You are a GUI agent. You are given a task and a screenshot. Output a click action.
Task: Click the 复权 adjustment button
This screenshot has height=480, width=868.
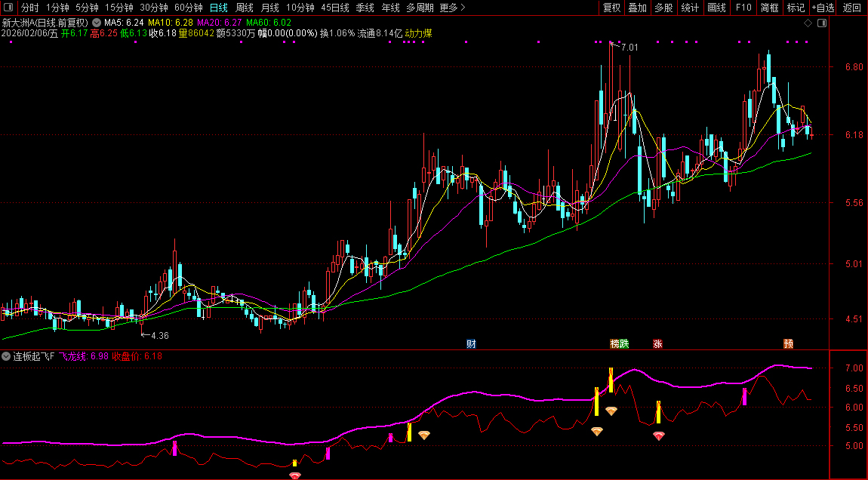611,8
